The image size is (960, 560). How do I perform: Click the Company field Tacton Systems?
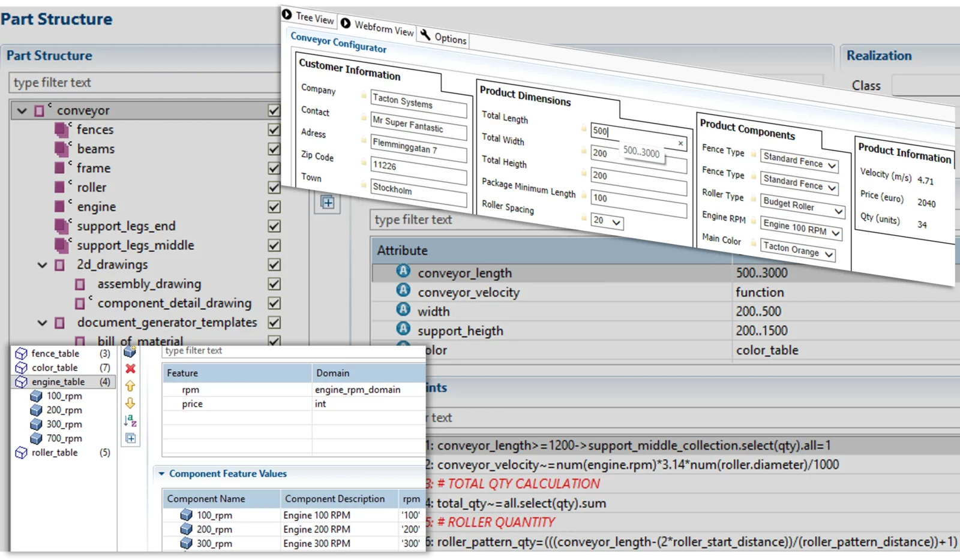coord(419,104)
